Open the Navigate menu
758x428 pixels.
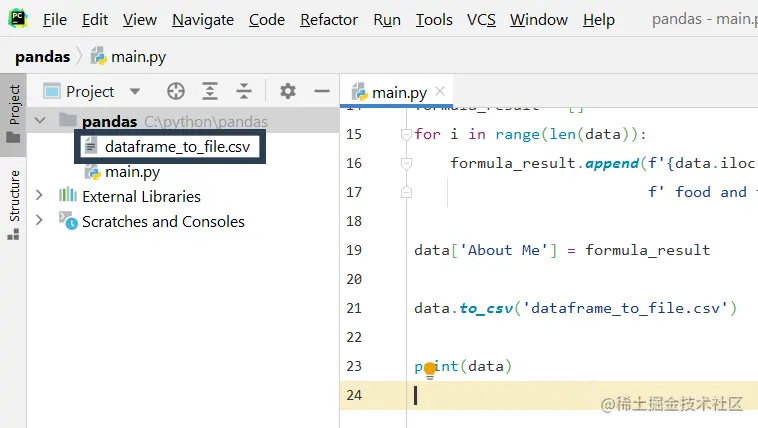tap(203, 20)
